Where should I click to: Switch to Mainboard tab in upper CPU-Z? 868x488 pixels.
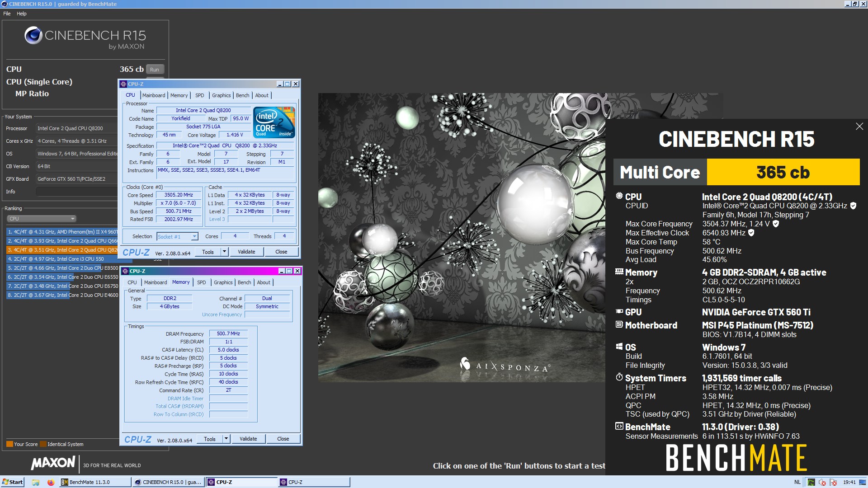tap(154, 95)
